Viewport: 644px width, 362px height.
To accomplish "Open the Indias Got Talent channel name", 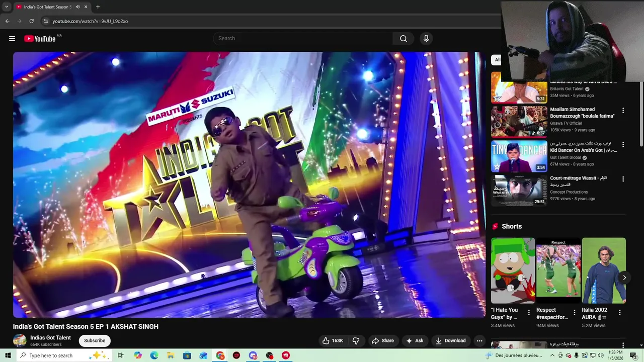I will click(x=50, y=338).
